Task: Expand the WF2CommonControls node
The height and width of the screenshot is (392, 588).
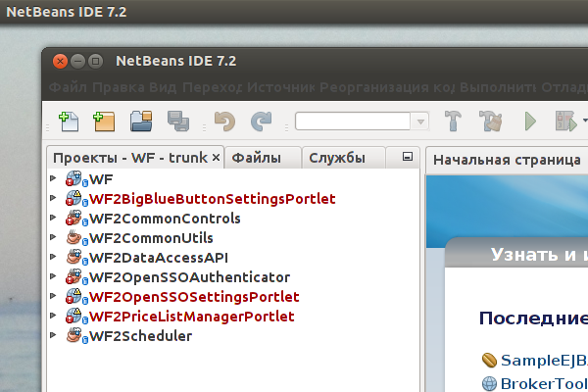Action: pyautogui.click(x=53, y=218)
